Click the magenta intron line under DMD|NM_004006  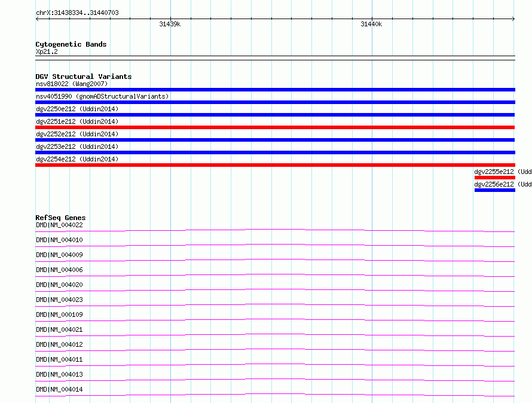point(275,274)
